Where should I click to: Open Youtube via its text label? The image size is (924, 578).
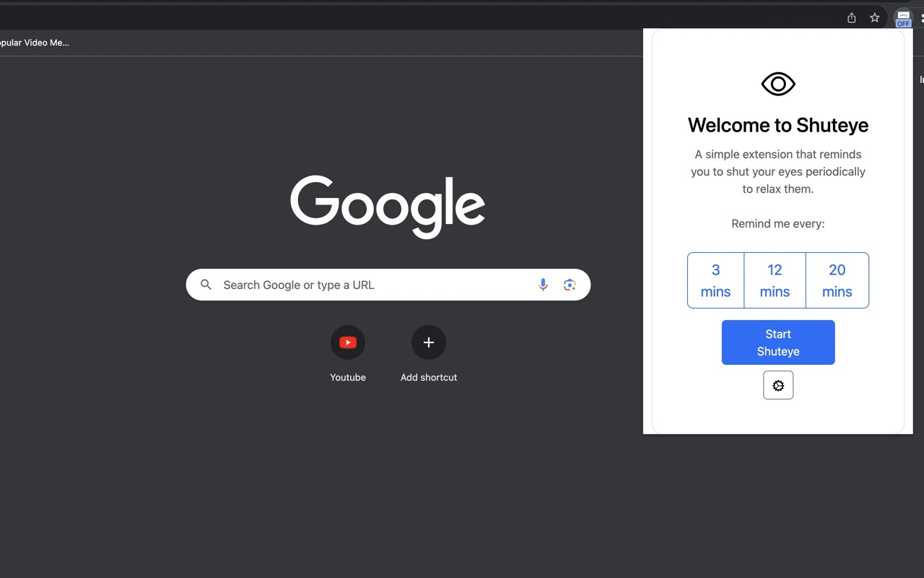348,376
